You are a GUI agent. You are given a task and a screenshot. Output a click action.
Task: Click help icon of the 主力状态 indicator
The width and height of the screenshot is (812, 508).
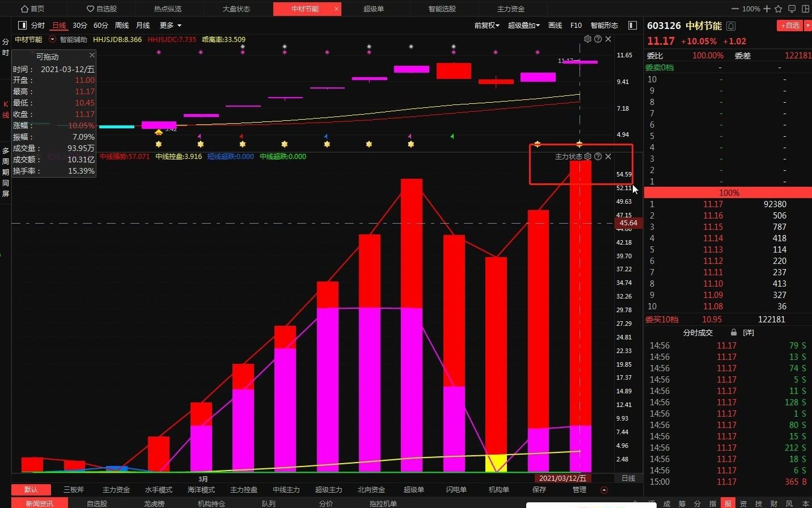(x=598, y=157)
